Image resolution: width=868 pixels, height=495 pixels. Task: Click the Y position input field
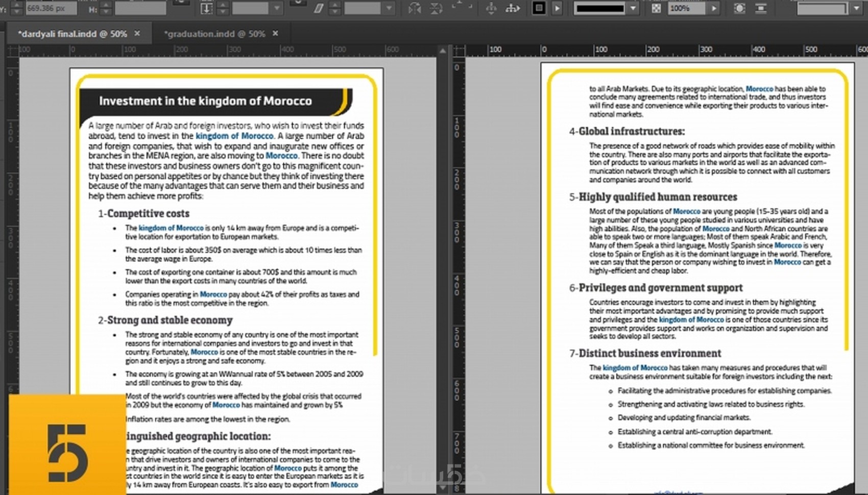click(50, 8)
